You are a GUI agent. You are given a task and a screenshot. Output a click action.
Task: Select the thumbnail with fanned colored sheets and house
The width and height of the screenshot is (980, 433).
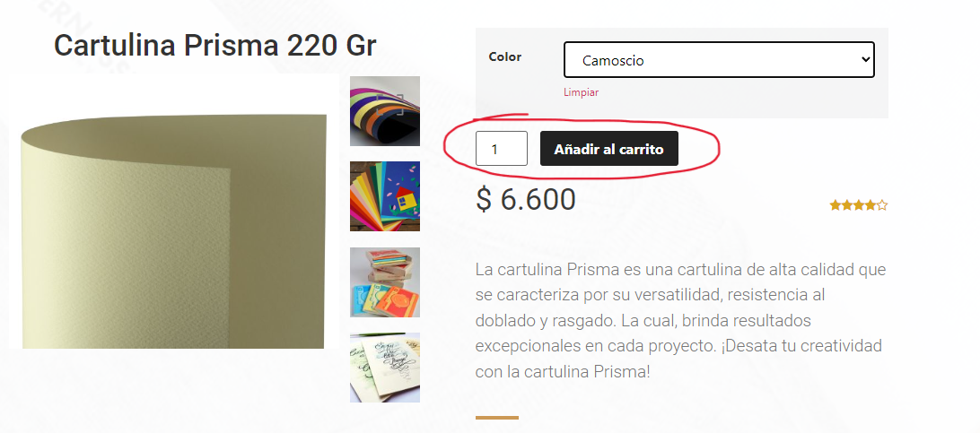point(385,196)
